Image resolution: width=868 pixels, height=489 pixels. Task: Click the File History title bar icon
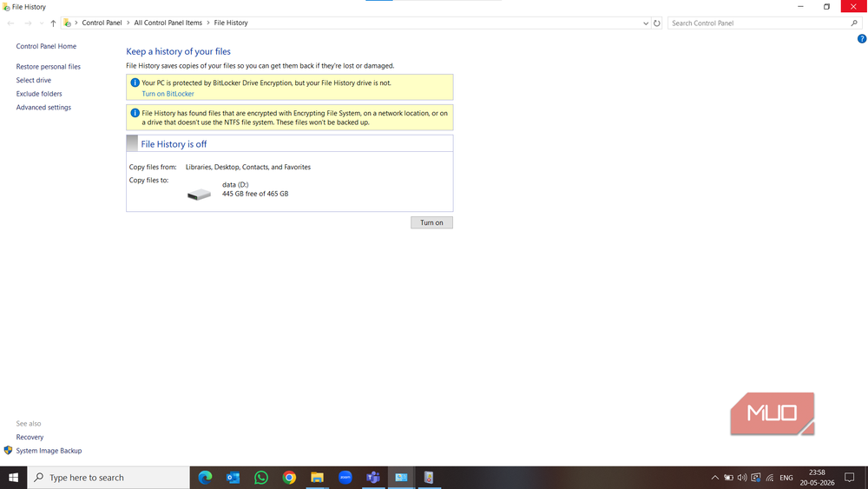pyautogui.click(x=6, y=7)
